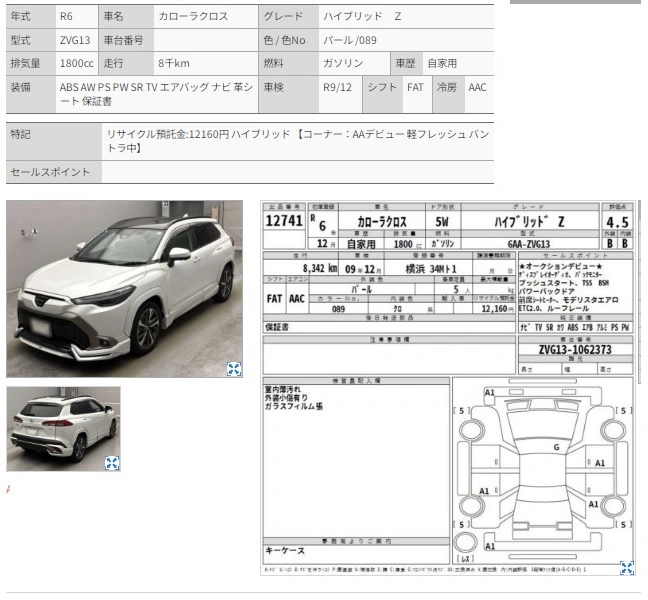
Task: Click the vehicle history value 自家用
Action: [x=442, y=63]
